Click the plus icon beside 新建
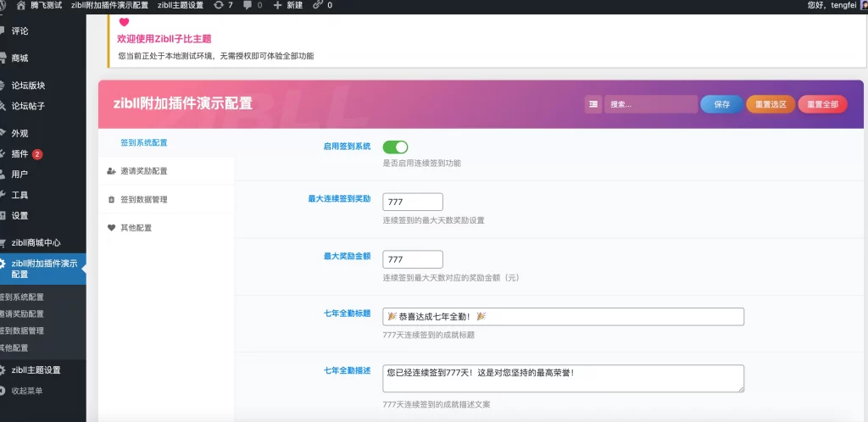Screen dimensions: 868x422 (277, 5)
